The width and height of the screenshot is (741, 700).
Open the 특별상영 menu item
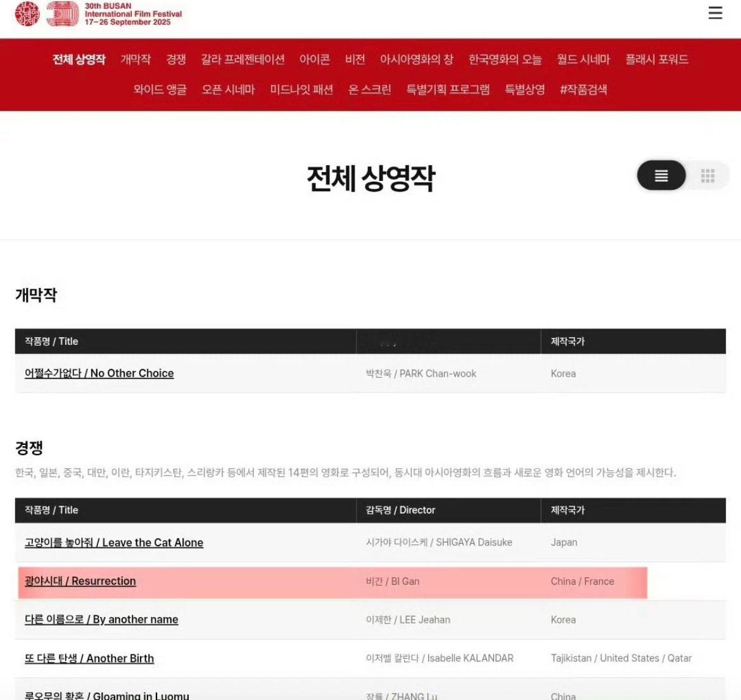pos(524,89)
